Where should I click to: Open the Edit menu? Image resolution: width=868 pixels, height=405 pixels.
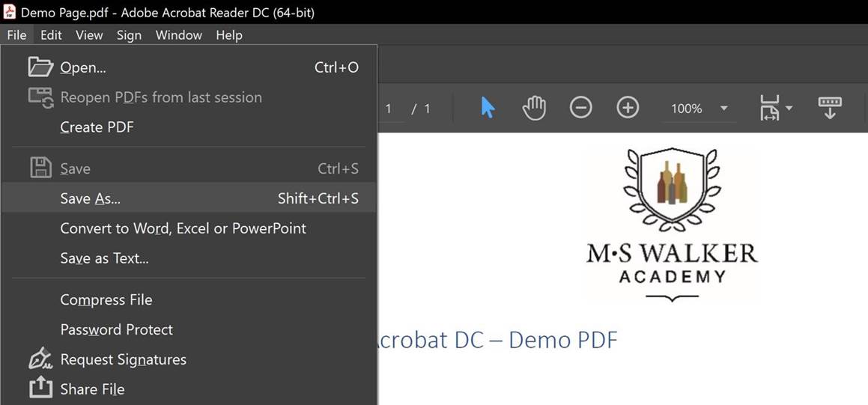coord(51,35)
